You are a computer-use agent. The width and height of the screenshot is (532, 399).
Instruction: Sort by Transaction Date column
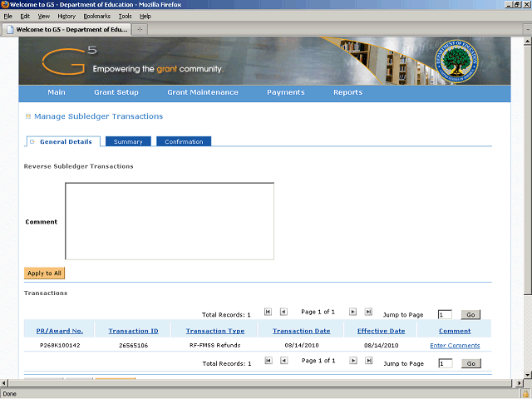click(x=301, y=331)
